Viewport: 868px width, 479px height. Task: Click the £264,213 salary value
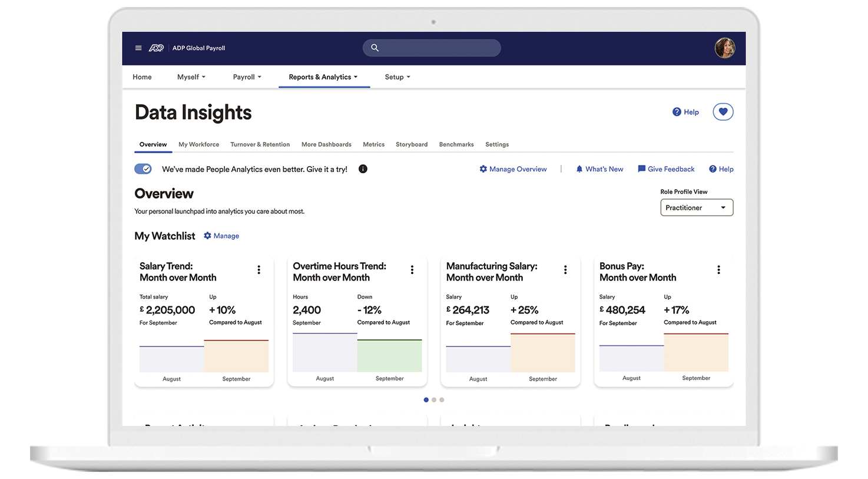[x=468, y=310]
